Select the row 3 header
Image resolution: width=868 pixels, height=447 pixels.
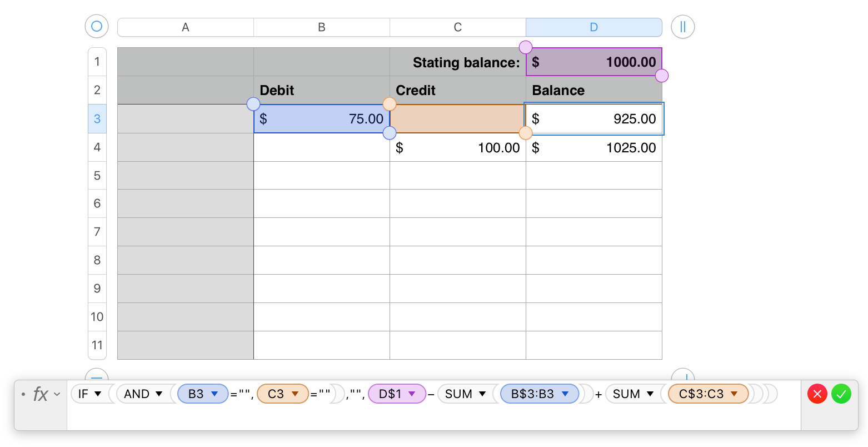tap(96, 118)
